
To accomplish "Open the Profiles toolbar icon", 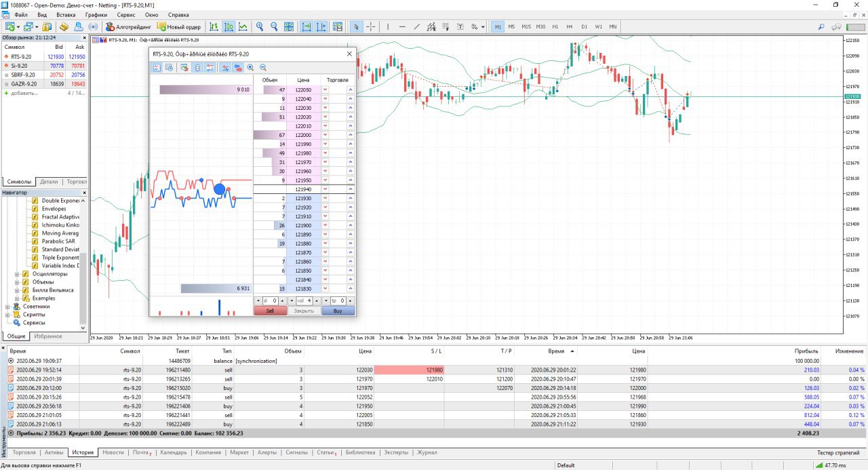I will click(x=28, y=27).
